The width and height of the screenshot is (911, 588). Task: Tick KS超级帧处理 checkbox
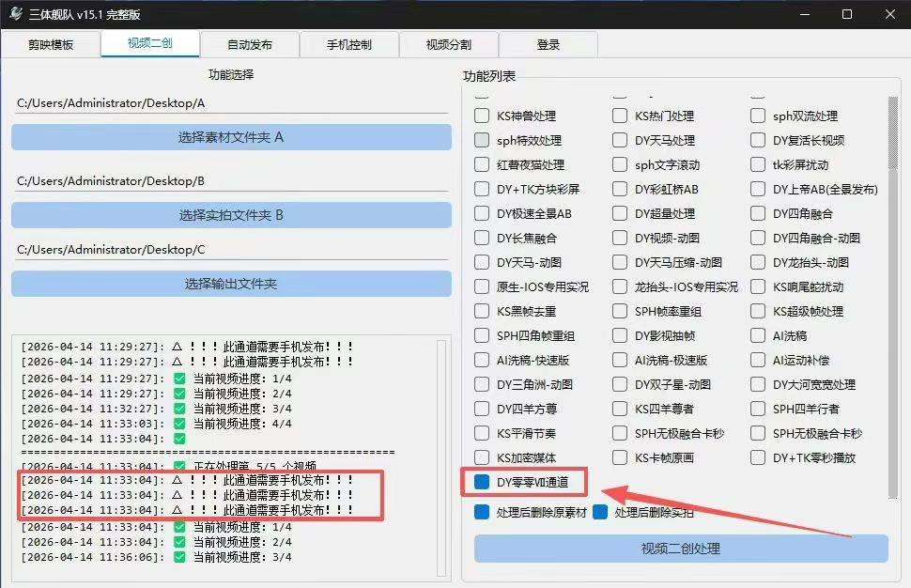(758, 311)
